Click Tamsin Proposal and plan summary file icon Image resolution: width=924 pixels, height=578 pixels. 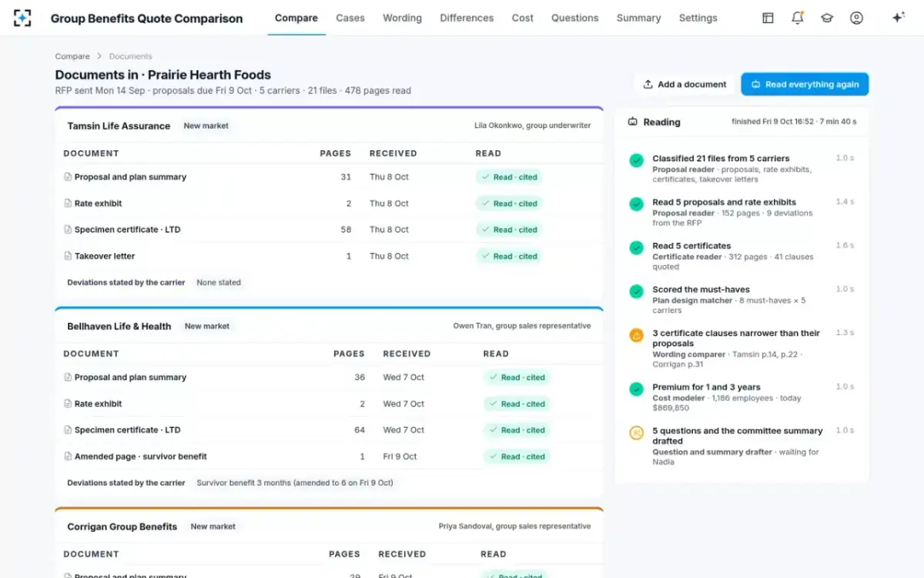[x=68, y=177]
